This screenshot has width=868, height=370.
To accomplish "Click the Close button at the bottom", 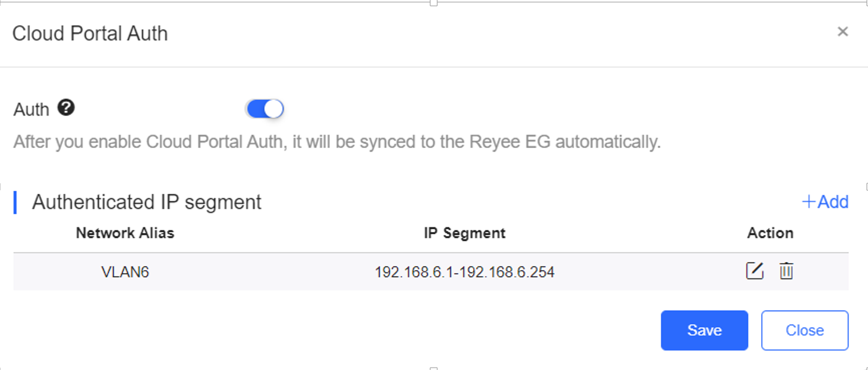I will pos(805,330).
